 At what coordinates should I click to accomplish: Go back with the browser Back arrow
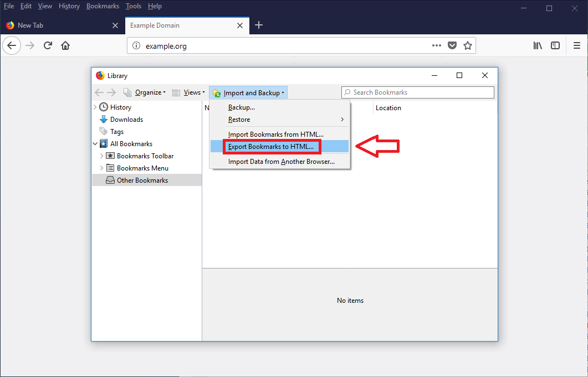click(12, 46)
